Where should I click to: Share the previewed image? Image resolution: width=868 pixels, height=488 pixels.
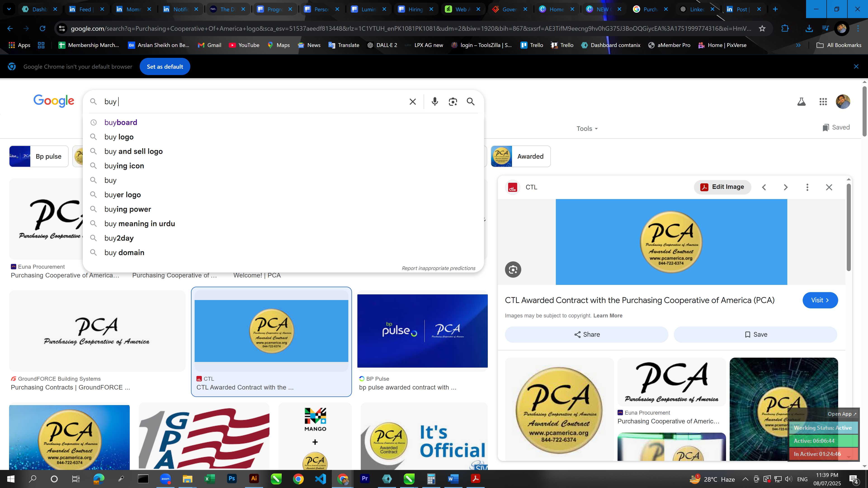[586, 334]
